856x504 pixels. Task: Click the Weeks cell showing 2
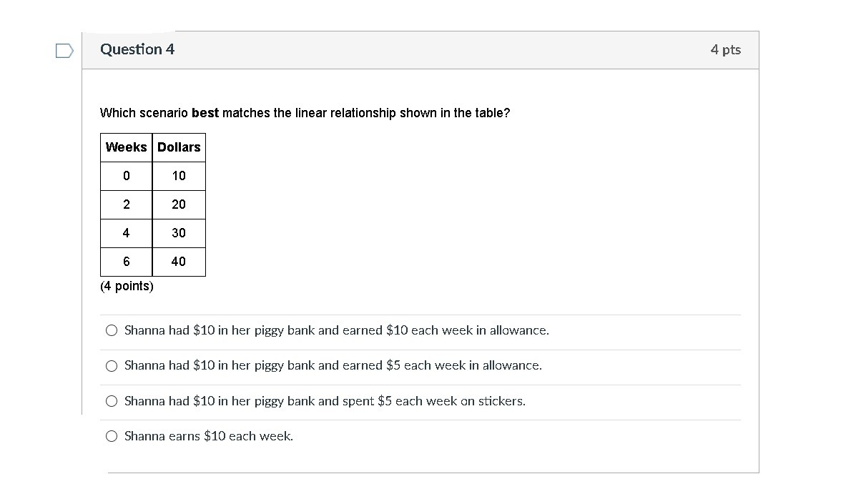point(126,204)
